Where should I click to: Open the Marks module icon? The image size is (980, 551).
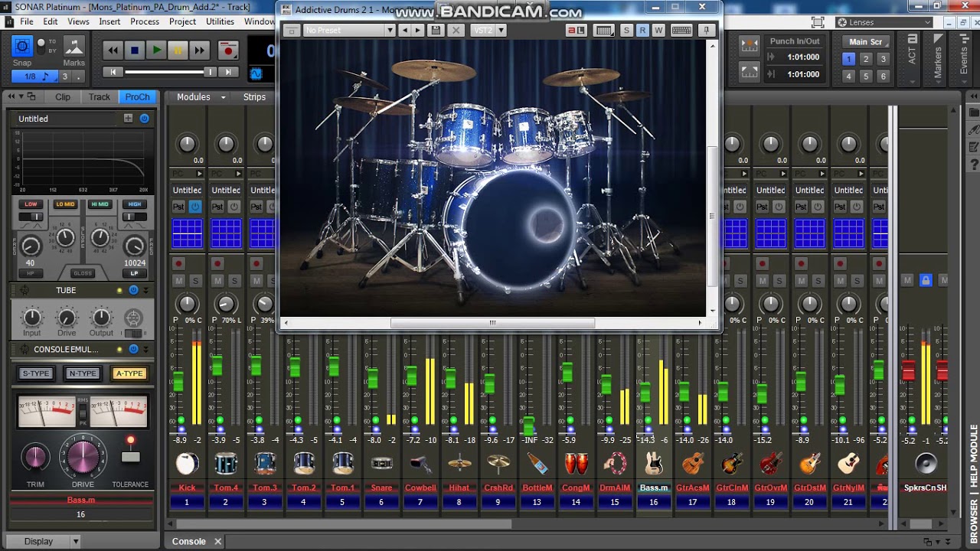tap(73, 47)
